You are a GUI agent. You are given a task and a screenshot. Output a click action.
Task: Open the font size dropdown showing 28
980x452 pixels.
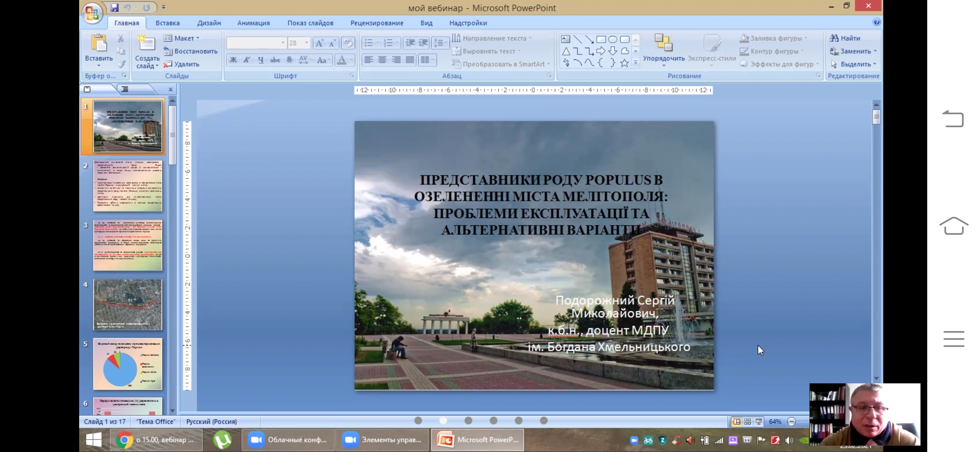(x=307, y=43)
